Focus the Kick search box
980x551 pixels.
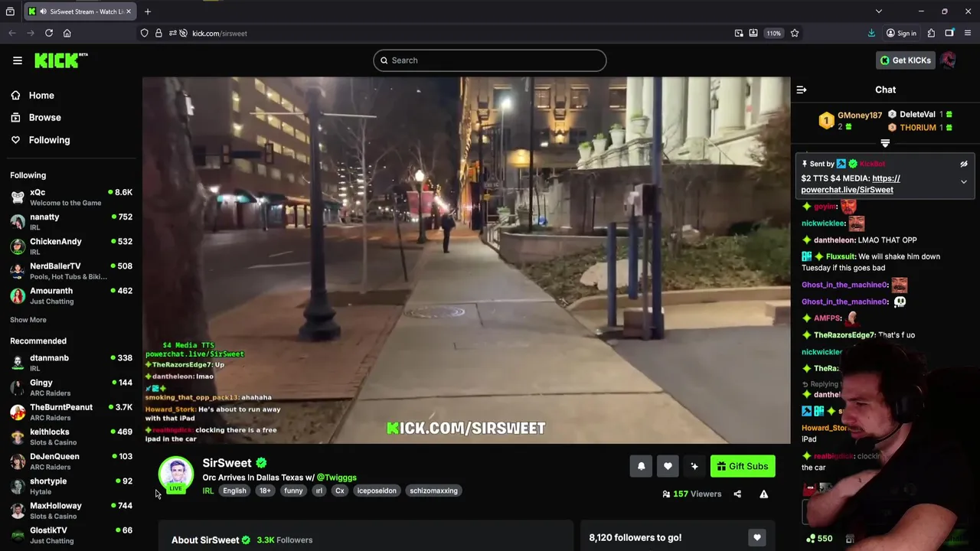(x=490, y=60)
